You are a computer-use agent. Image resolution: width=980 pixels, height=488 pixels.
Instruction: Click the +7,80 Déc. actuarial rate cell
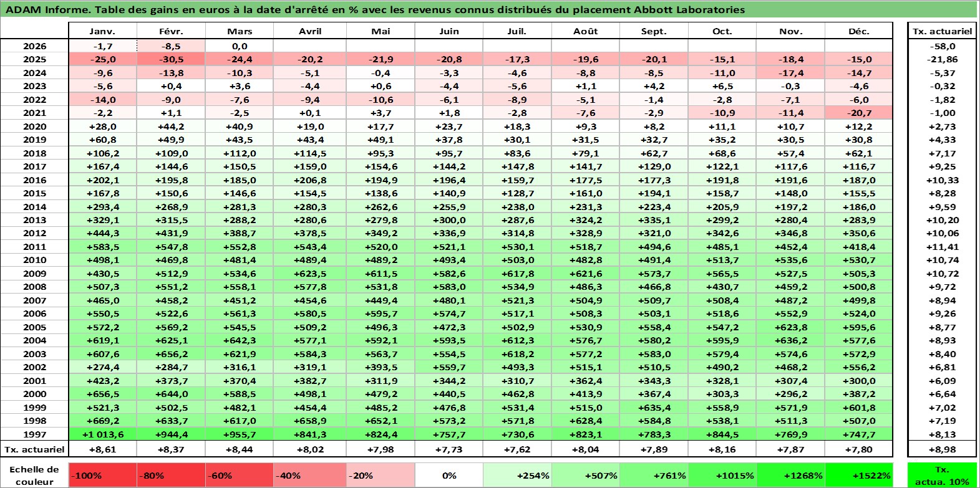[x=858, y=449]
